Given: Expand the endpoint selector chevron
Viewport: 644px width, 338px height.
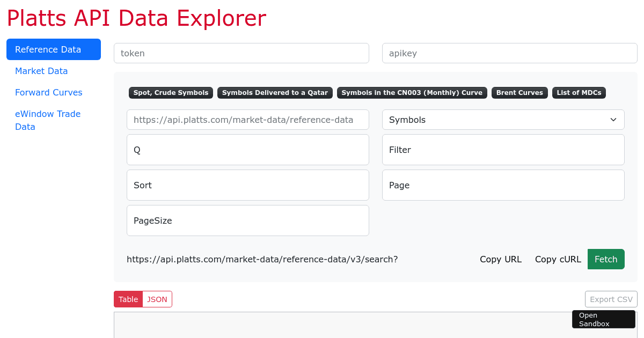Looking at the screenshot, I should pyautogui.click(x=613, y=120).
